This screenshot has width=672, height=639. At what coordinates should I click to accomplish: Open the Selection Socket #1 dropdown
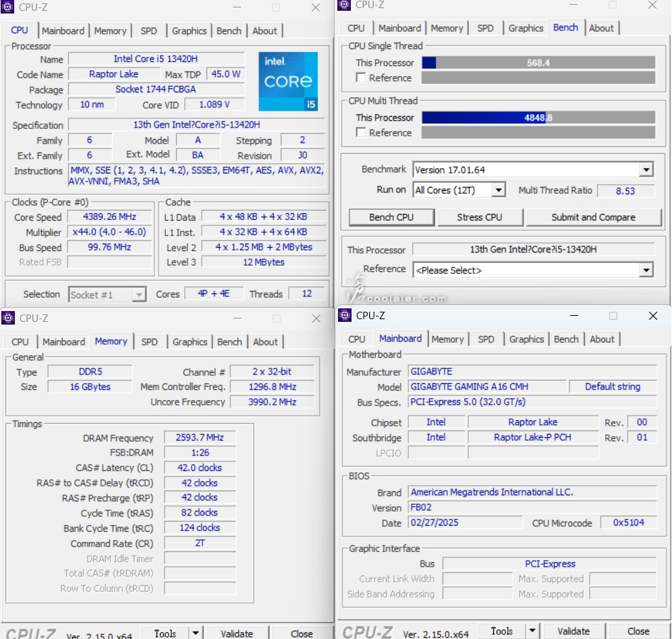139,294
